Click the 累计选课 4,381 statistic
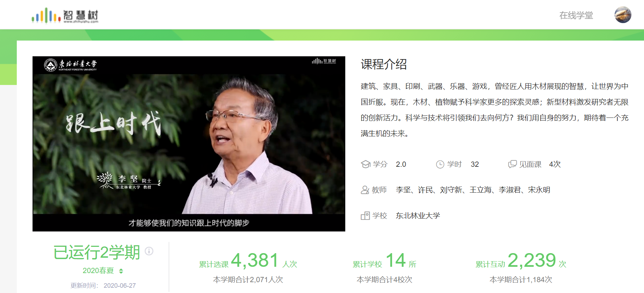Image resolution: width=644 pixels, height=293 pixels. tap(248, 261)
